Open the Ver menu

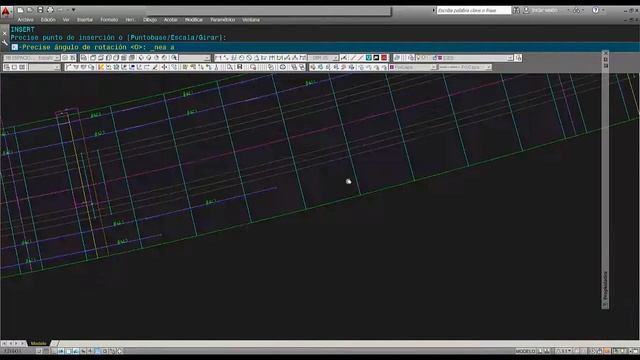(x=66, y=20)
